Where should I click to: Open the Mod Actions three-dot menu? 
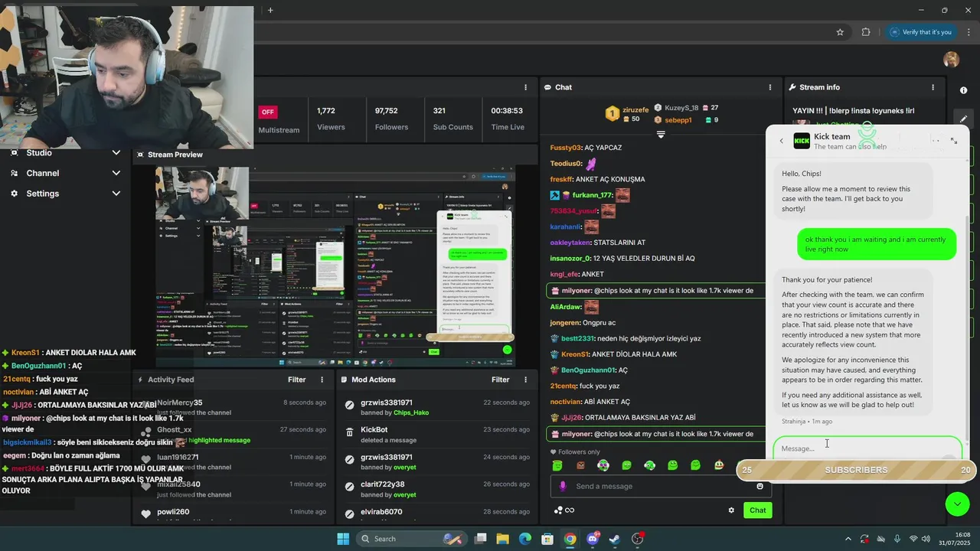click(525, 380)
